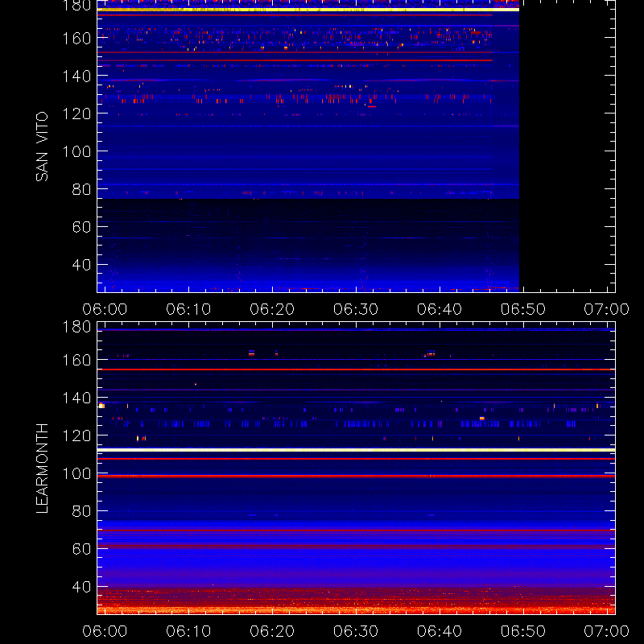Click the 06:40 time label under Learmonth plot
Image resolution: width=644 pixels, height=644 pixels.
click(x=440, y=631)
